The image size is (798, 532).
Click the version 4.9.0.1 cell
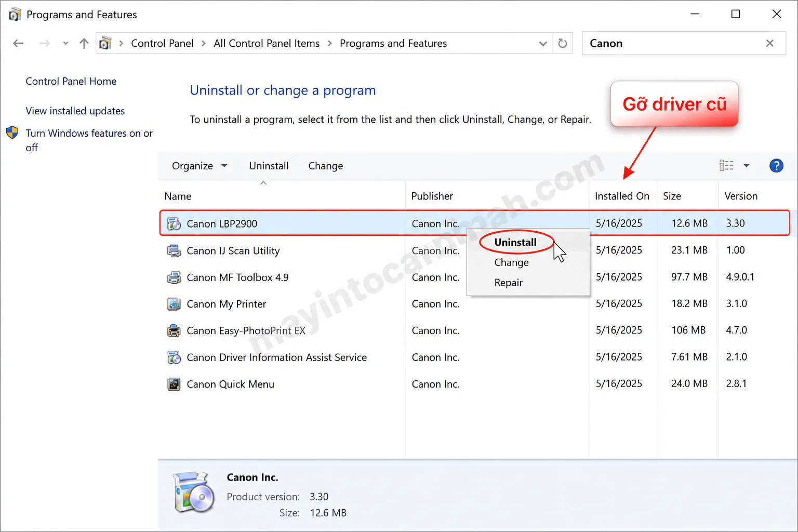click(740, 277)
